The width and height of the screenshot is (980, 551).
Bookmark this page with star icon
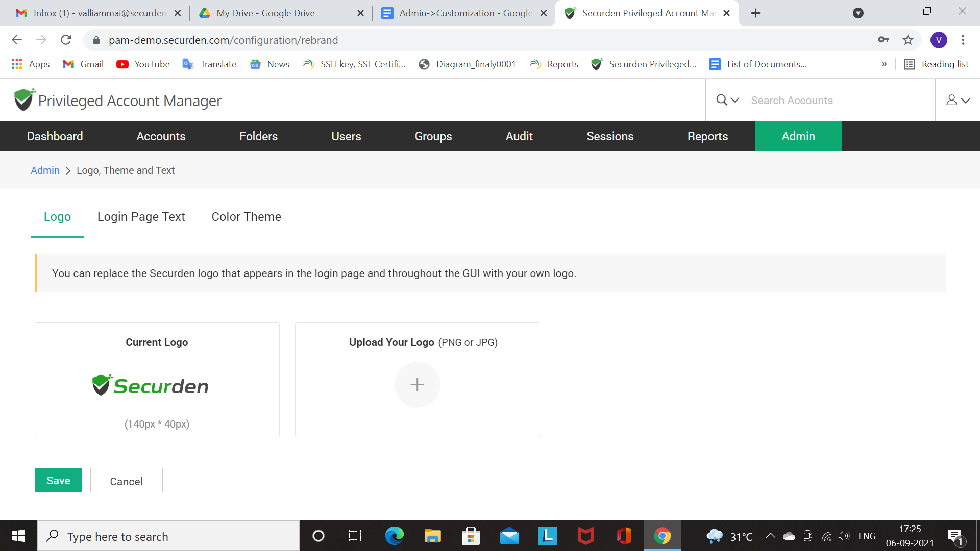point(908,40)
